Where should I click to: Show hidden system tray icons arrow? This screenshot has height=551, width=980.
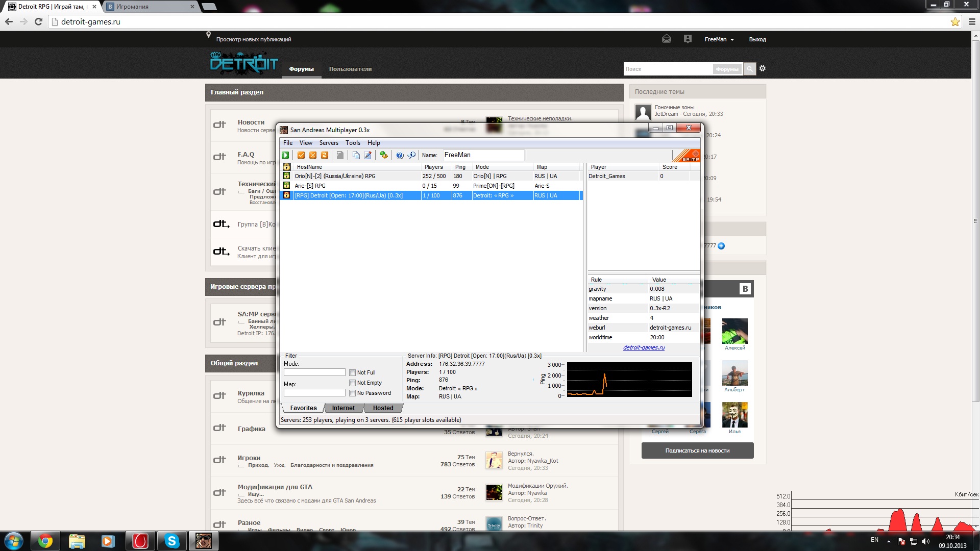click(x=889, y=541)
